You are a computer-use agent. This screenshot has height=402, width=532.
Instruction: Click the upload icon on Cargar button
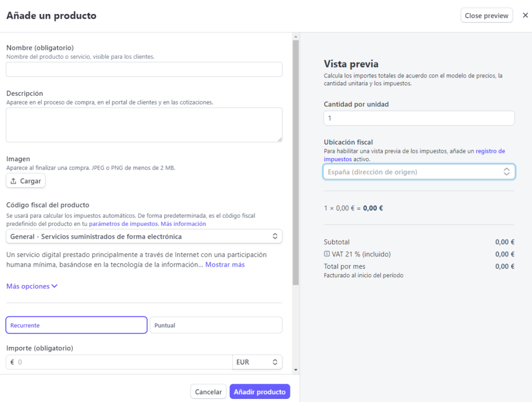(x=14, y=181)
